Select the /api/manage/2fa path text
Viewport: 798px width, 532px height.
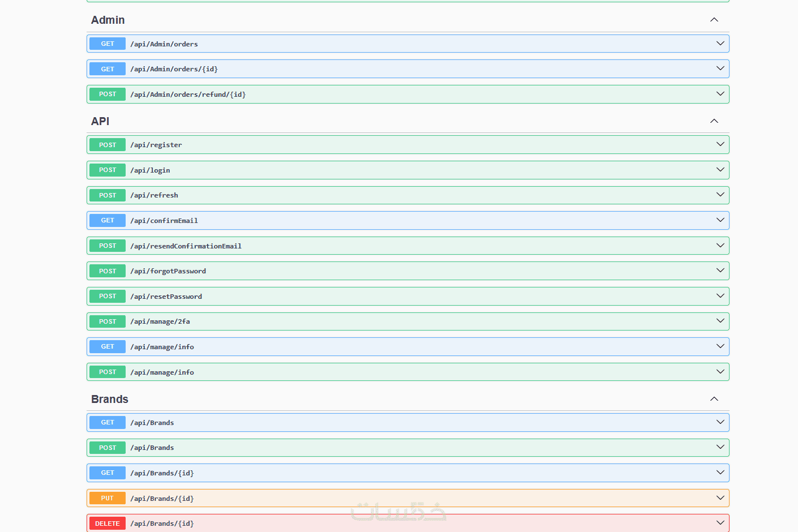click(160, 321)
